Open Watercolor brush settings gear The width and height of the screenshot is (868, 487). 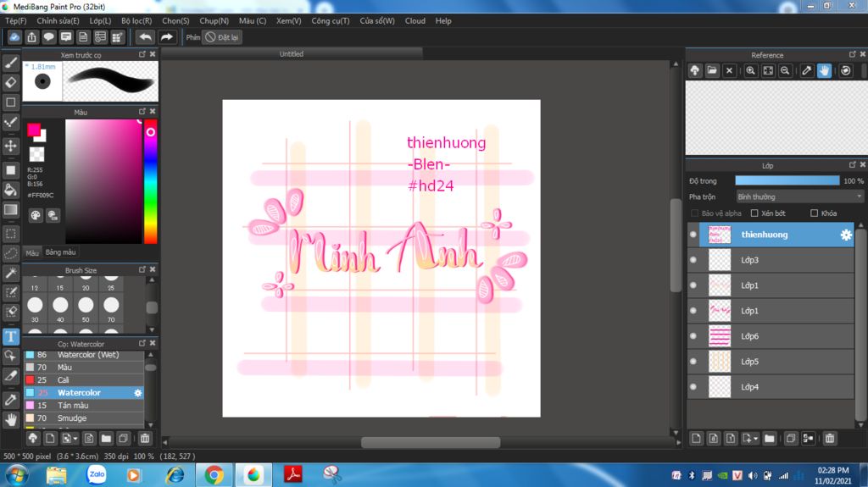[138, 393]
